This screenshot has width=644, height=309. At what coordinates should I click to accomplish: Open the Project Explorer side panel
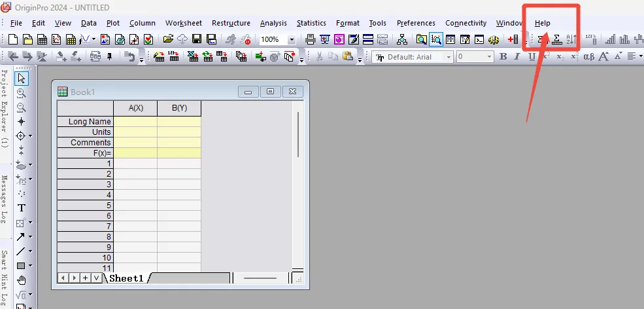4,108
